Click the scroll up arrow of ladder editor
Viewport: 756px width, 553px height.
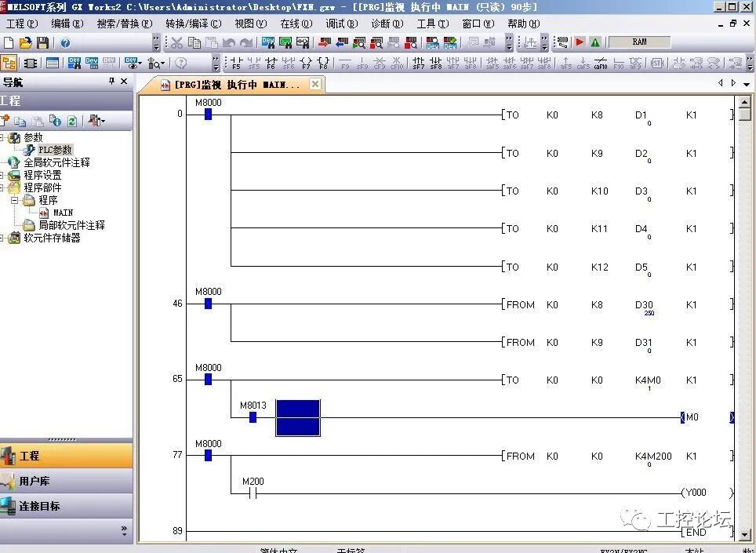tap(745, 102)
